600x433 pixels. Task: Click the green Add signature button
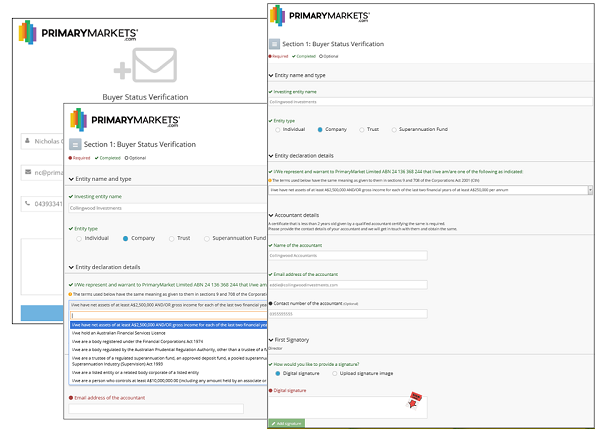tap(287, 423)
